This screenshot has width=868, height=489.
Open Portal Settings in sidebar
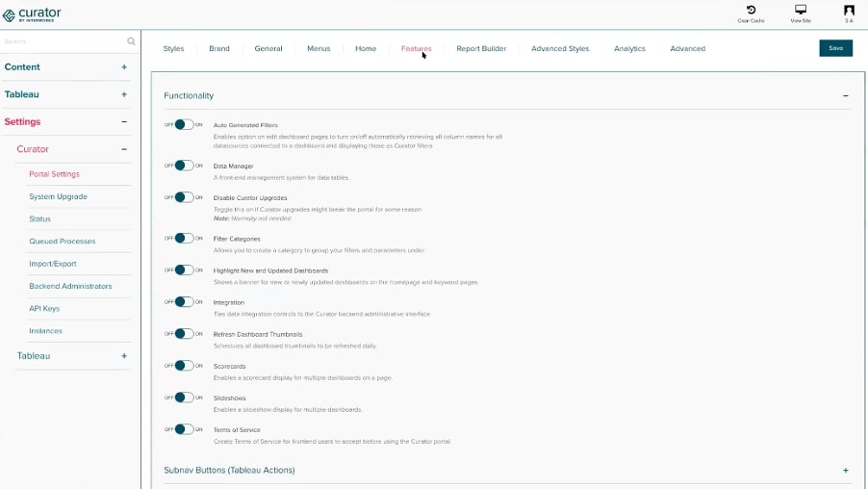pos(54,174)
